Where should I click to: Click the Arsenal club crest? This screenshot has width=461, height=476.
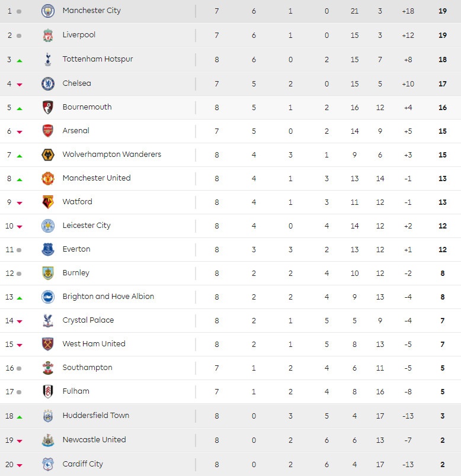[48, 131]
